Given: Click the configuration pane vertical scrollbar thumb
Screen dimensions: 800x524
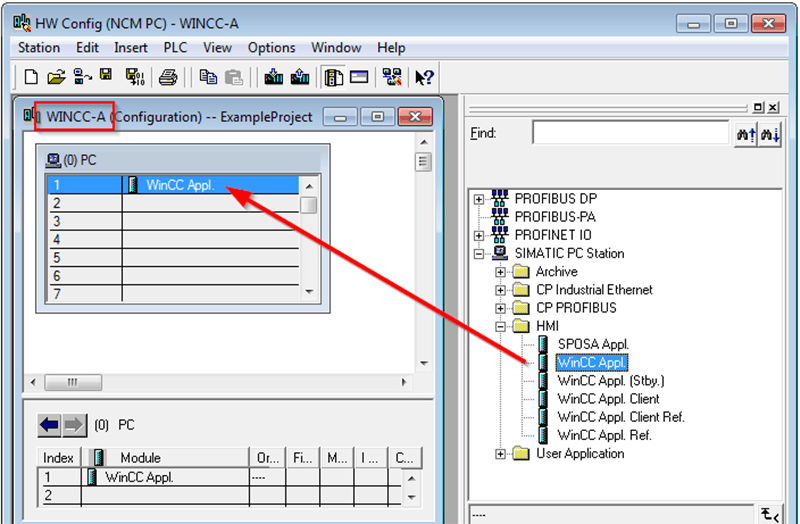Looking at the screenshot, I should pos(423,162).
